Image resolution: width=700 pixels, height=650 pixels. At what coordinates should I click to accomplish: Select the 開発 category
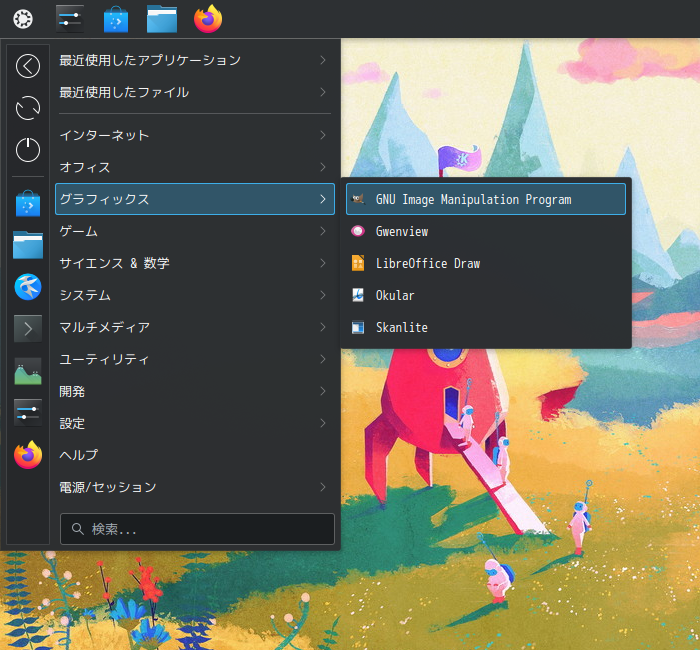point(195,391)
